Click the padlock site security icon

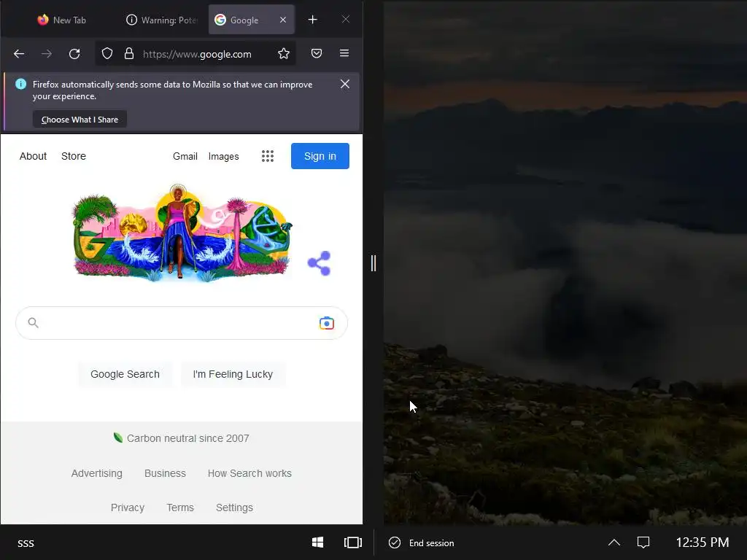(x=128, y=53)
